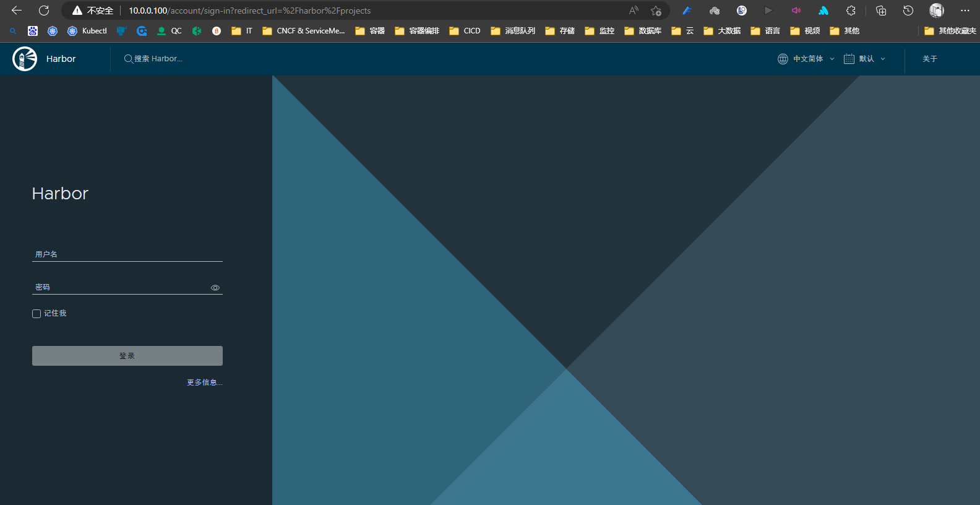Open the browser history clock icon
This screenshot has width=980, height=505.
(x=908, y=11)
